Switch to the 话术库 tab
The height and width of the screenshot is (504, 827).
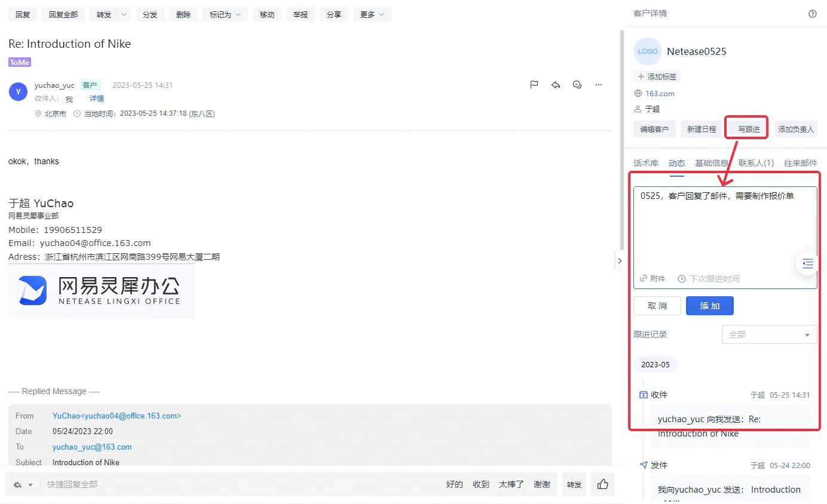pos(646,163)
